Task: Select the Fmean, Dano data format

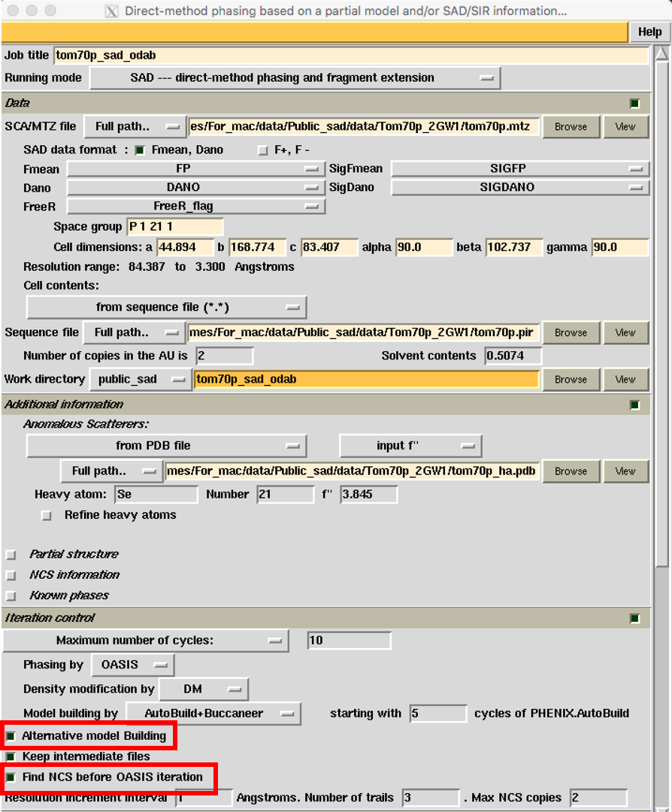Action: [140, 150]
